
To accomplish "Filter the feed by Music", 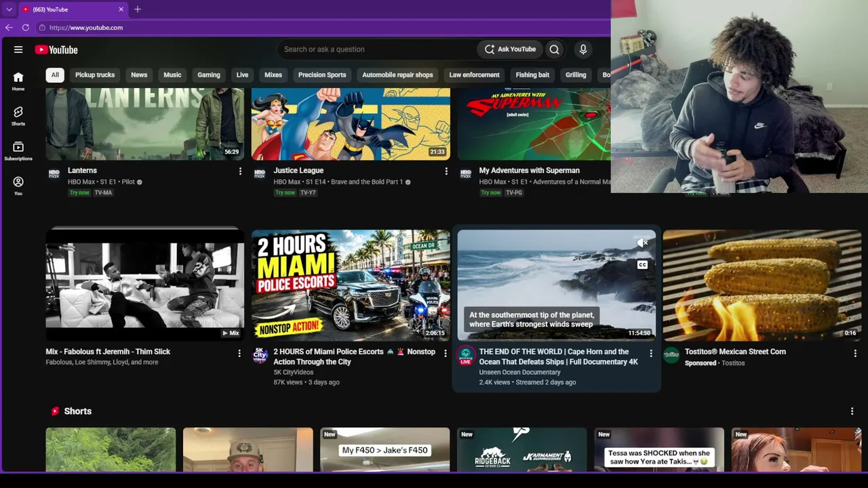I will click(x=172, y=75).
